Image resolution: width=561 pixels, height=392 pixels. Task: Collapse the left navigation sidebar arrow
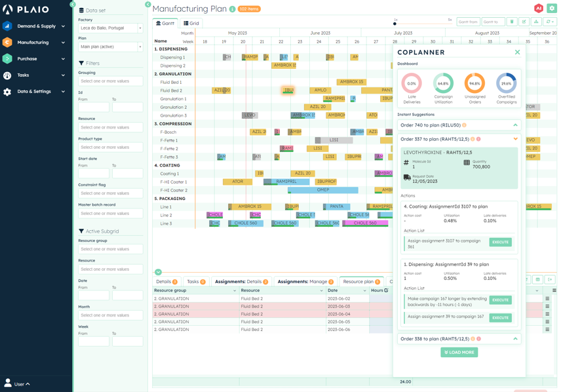(73, 5)
